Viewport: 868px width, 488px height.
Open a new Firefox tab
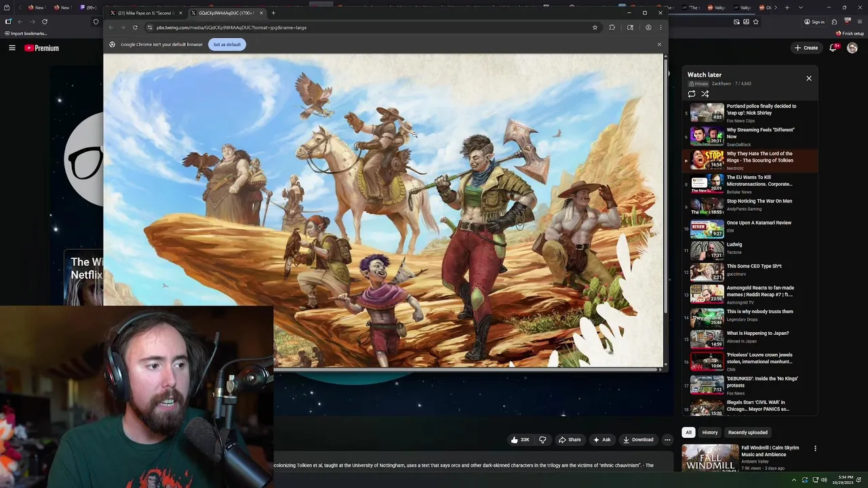point(787,7)
